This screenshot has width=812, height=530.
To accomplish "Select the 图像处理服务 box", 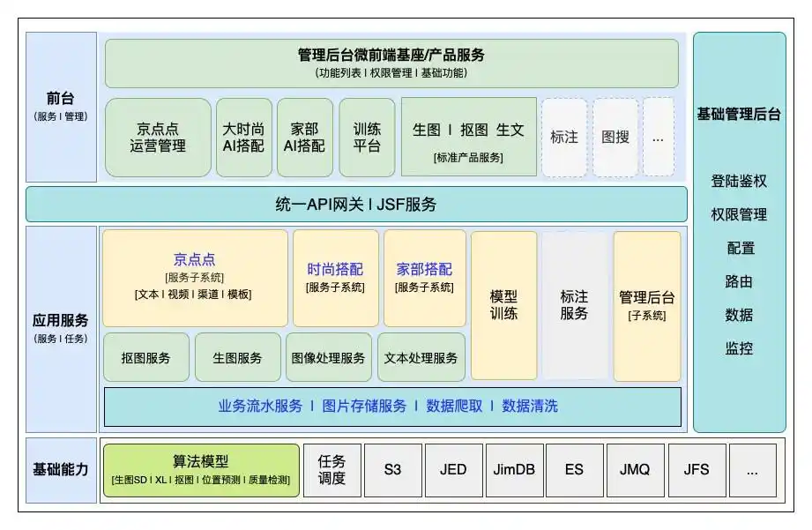I will [x=327, y=358].
